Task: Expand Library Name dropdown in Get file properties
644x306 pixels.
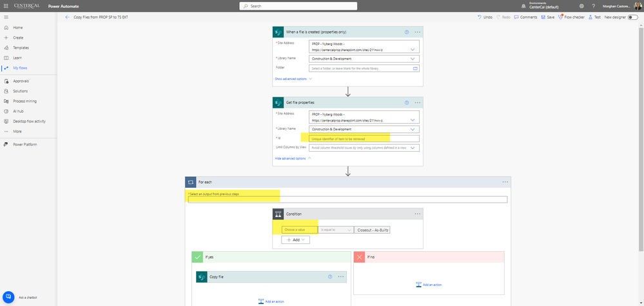Action: pos(413,129)
